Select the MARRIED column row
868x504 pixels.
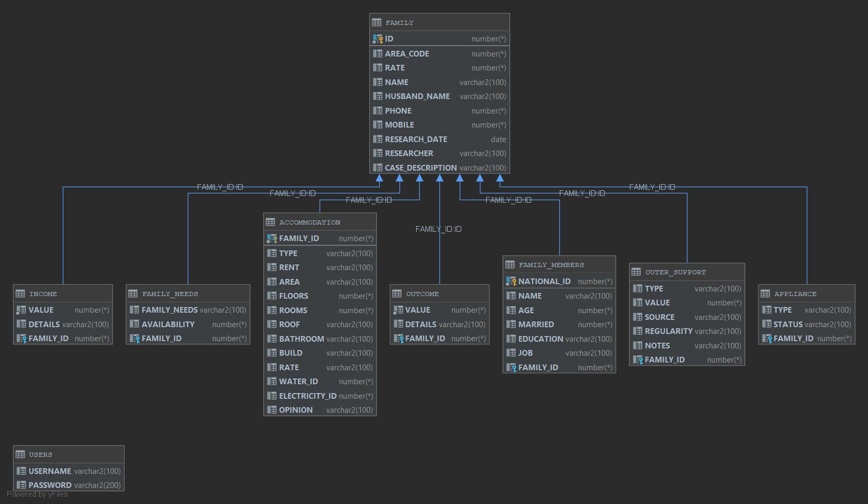559,325
